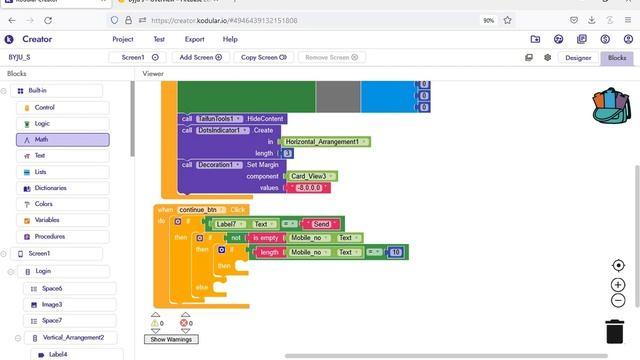
Task: Select the Control blocks category
Action: click(62, 107)
